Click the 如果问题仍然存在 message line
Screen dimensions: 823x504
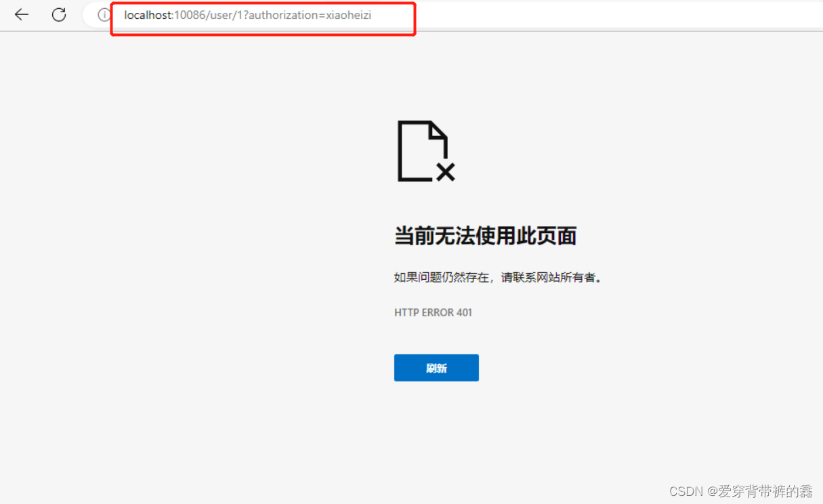[498, 277]
